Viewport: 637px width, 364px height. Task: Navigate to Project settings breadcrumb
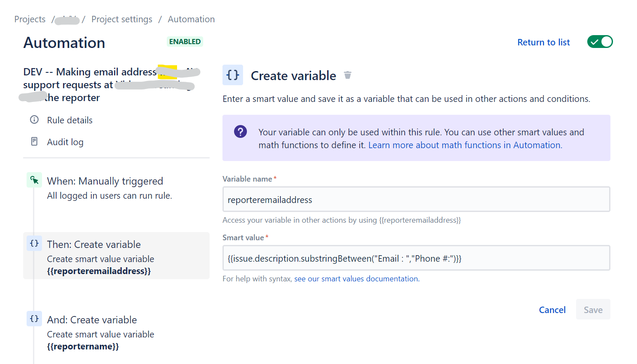pos(122,19)
